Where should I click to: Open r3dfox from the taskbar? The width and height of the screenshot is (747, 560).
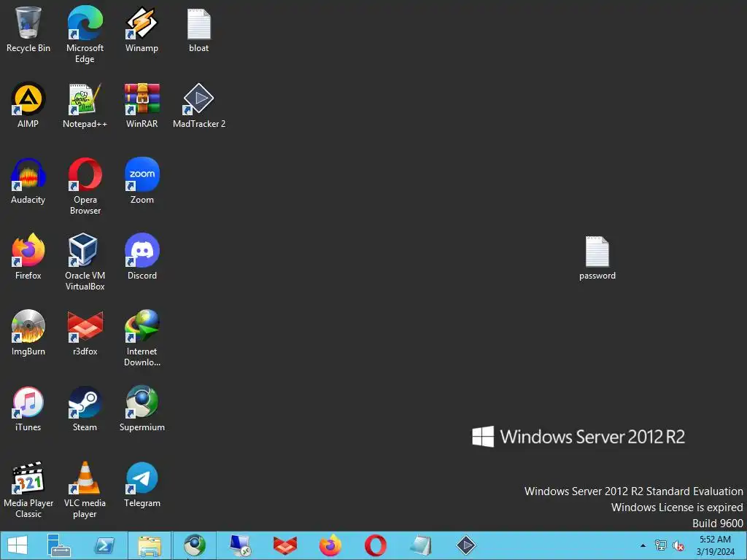coord(285,545)
